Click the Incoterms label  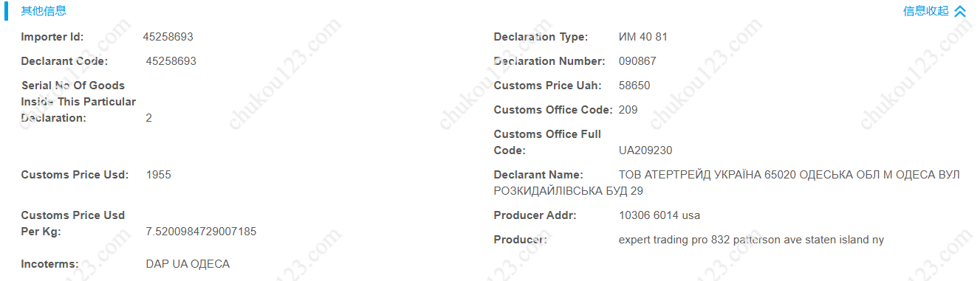(x=49, y=264)
